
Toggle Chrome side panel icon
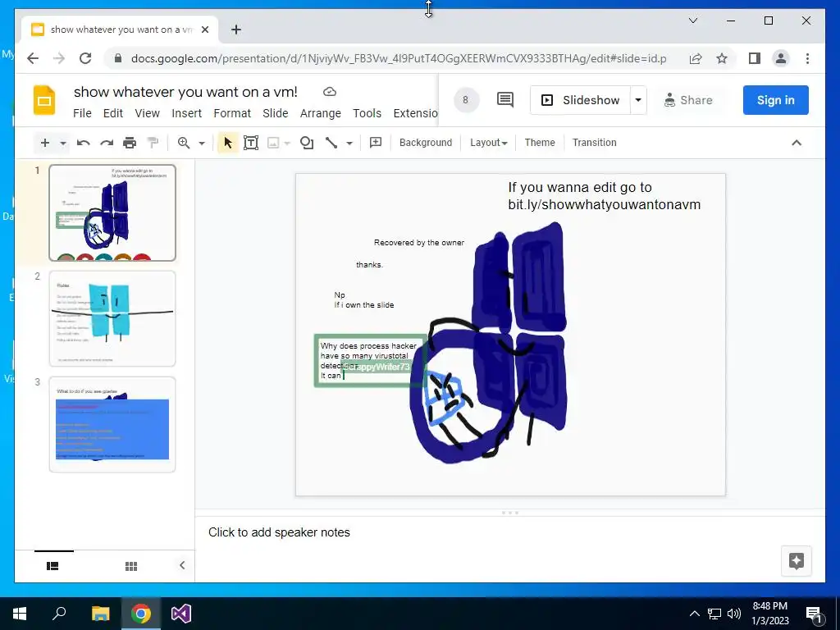pos(755,58)
